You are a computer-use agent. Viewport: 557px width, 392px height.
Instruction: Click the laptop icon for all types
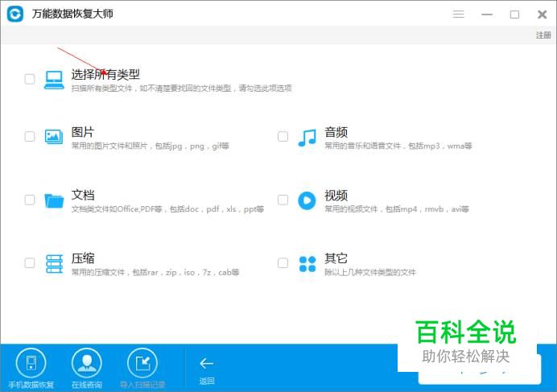click(x=54, y=80)
